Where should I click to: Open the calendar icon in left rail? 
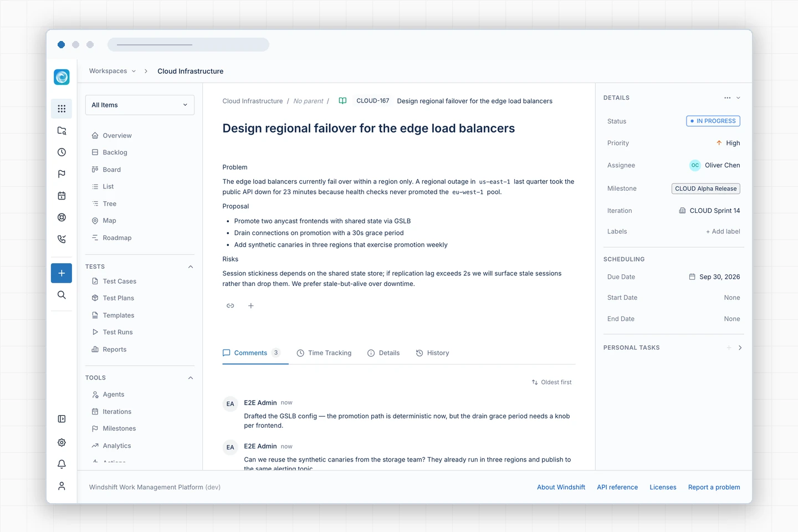[x=62, y=196]
